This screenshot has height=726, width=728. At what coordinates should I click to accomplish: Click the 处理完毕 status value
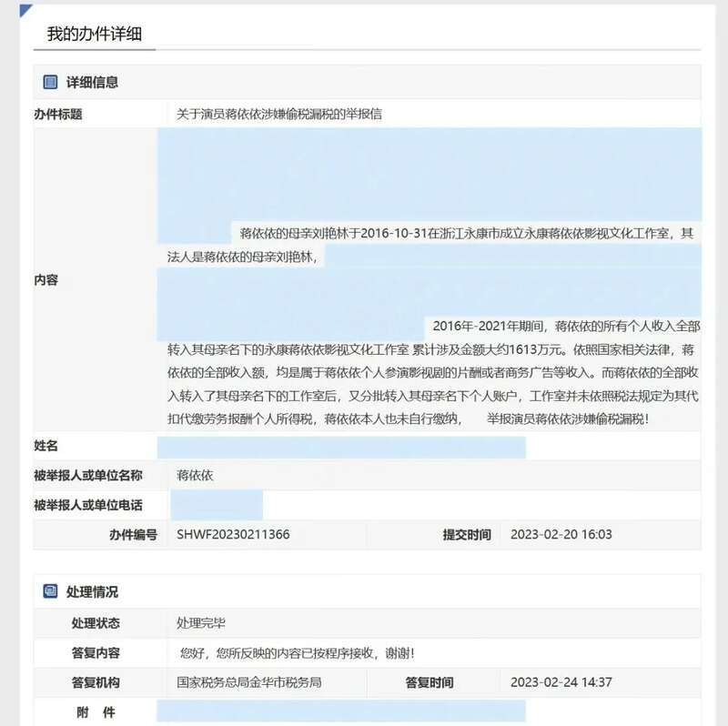click(x=200, y=623)
